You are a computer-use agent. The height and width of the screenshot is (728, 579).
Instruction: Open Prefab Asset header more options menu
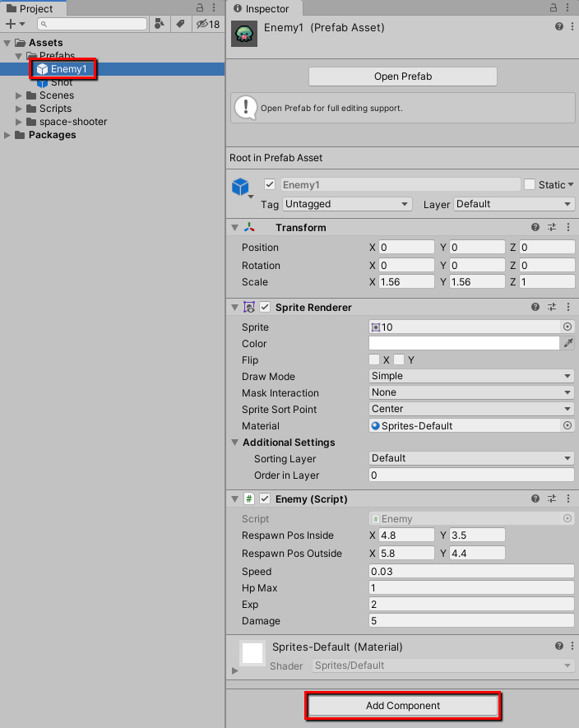[x=572, y=26]
